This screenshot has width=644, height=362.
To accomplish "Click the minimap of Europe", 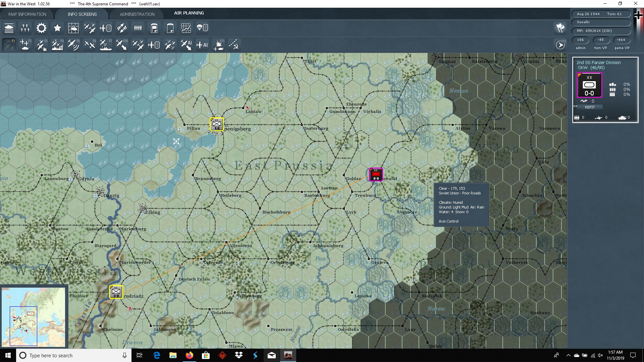I will (33, 317).
